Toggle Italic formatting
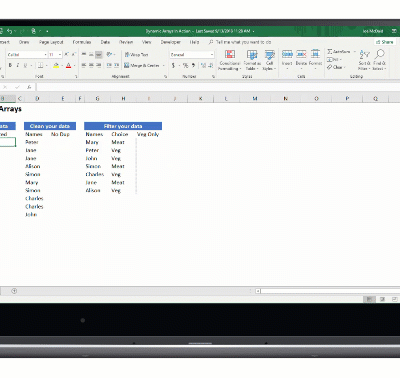 click(x=18, y=65)
